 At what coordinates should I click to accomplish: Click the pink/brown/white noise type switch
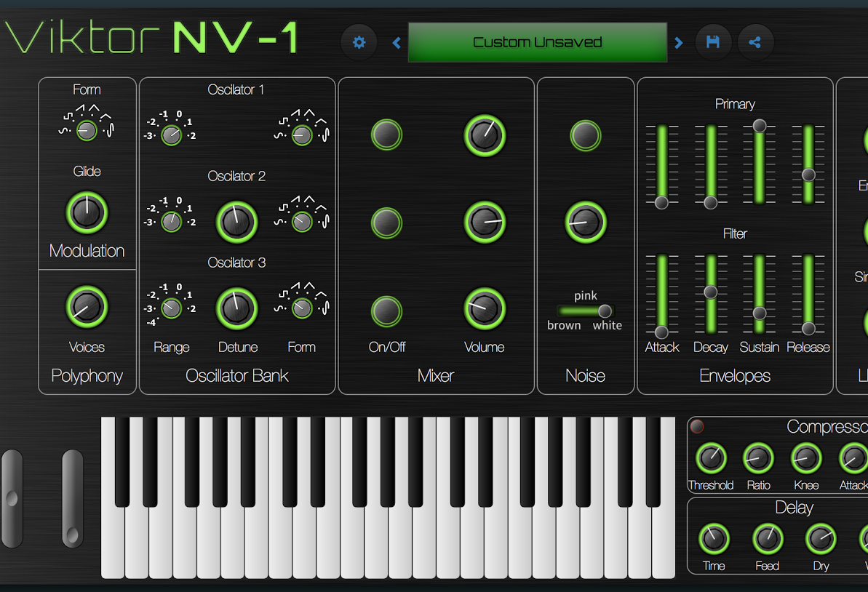tap(586, 311)
